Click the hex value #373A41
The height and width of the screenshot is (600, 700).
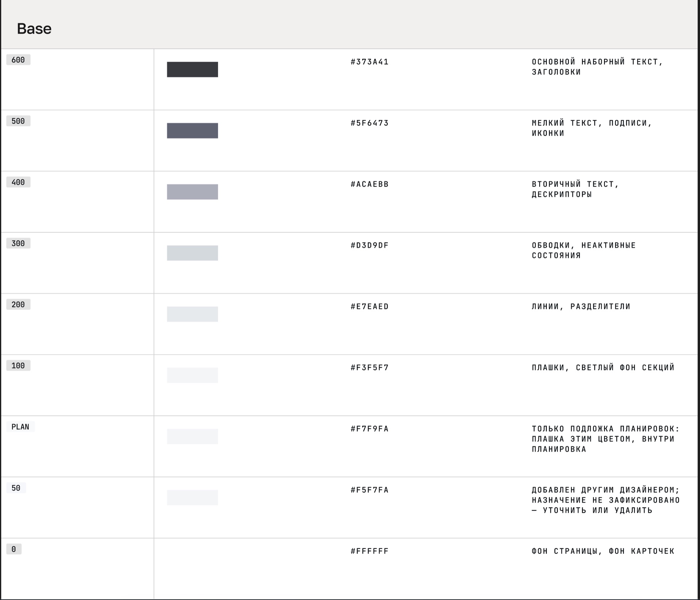pos(370,62)
